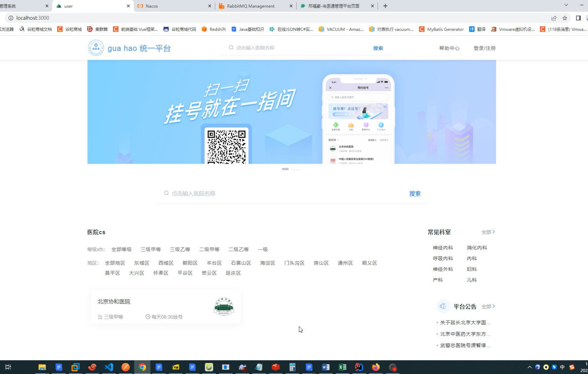This screenshot has height=374, width=588.
Task: Click main 搜索 button below banner
Action: point(415,194)
